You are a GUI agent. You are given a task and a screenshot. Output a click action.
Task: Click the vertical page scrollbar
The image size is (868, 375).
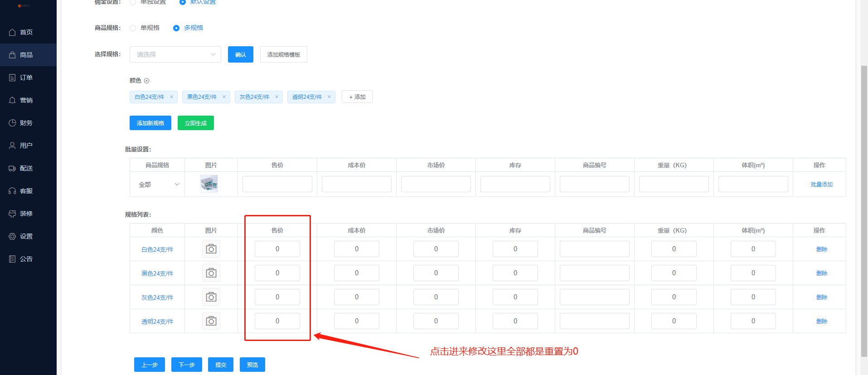[864, 211]
